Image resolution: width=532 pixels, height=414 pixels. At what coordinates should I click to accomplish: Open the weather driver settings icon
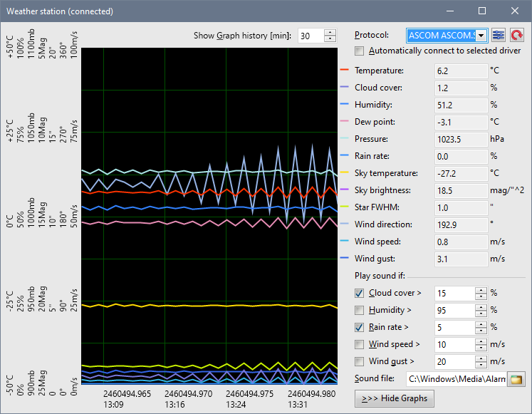[x=499, y=35]
